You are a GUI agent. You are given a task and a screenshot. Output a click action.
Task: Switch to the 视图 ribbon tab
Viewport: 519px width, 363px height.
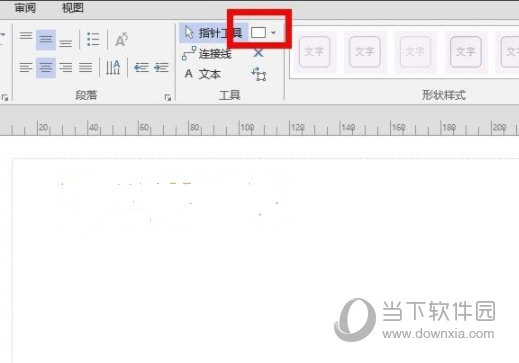pyautogui.click(x=72, y=8)
